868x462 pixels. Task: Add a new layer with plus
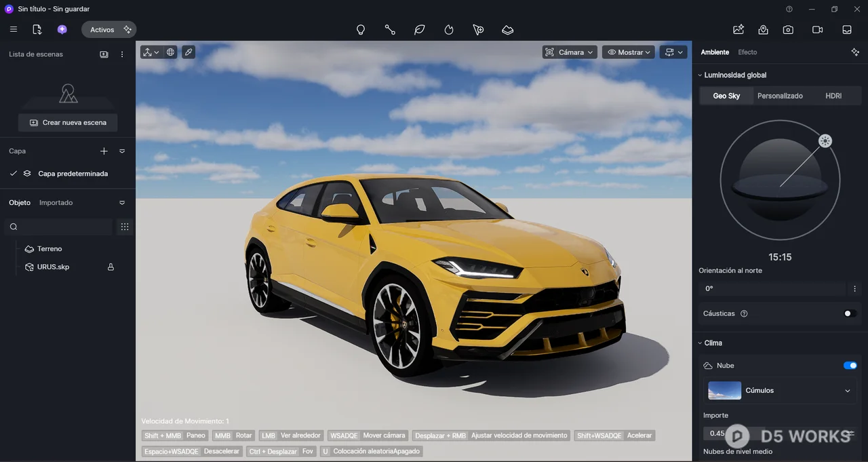[x=104, y=151]
